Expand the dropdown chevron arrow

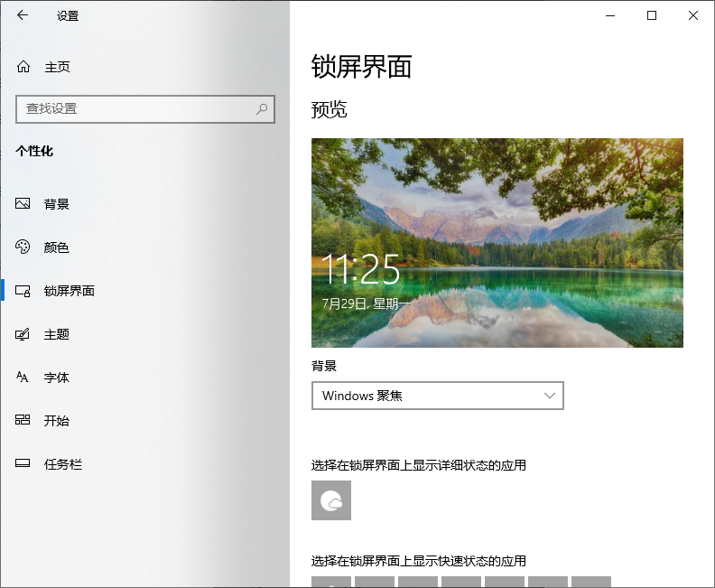(x=550, y=396)
